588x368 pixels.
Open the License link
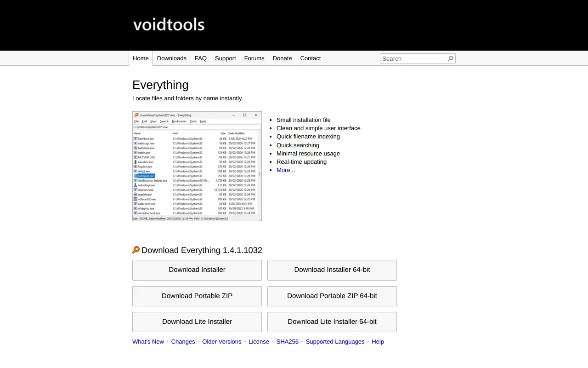[x=259, y=342]
